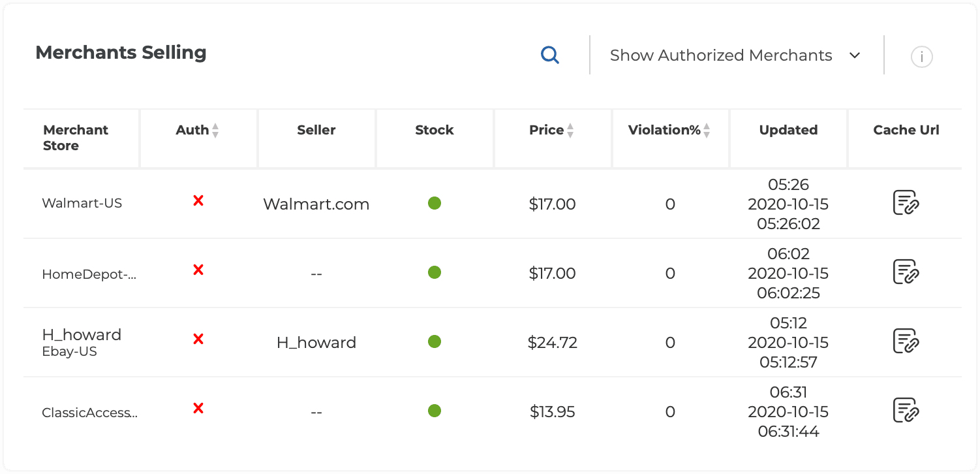Viewport: 980px width, 474px height.
Task: Open cache URL for ClassicAccess row
Action: coord(906,411)
